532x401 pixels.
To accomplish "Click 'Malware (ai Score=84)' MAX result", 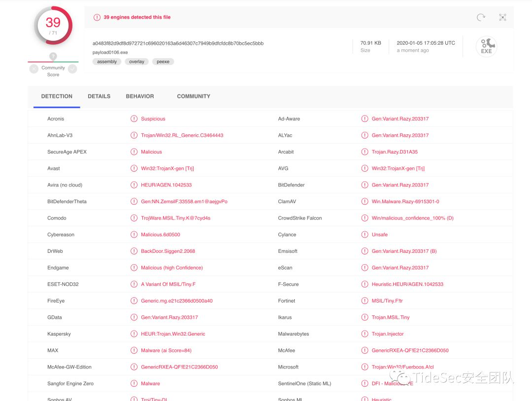I will point(166,350).
